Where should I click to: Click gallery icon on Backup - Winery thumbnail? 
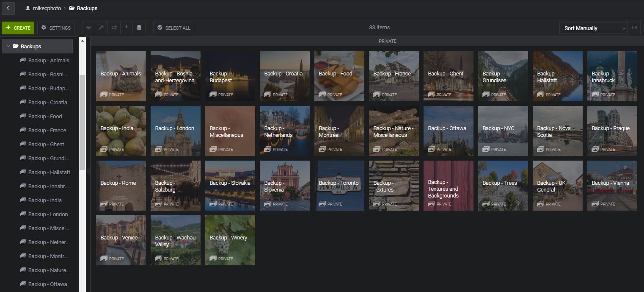[213, 259]
